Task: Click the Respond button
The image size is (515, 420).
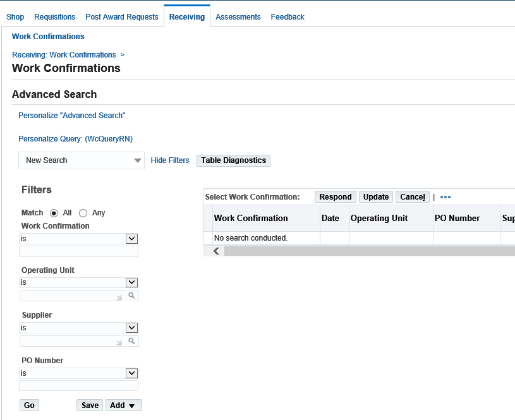Action: [336, 197]
